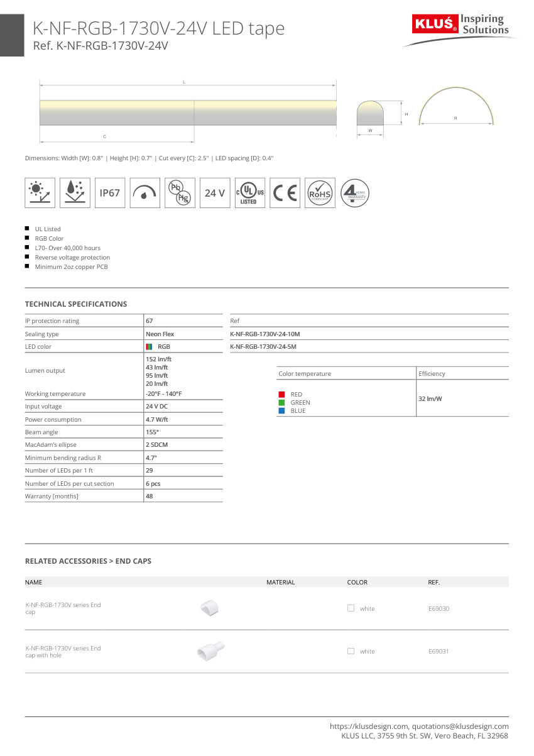The image size is (534, 756).
Task: Click the 32 lm/W efficiency value
Action: 430,398
